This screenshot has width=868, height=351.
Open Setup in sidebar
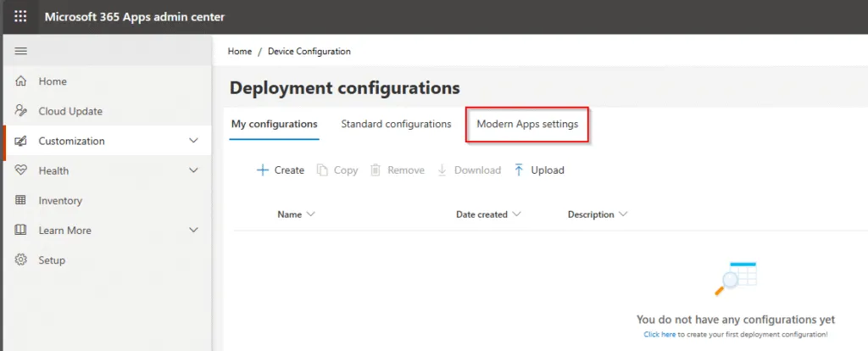pyautogui.click(x=52, y=260)
